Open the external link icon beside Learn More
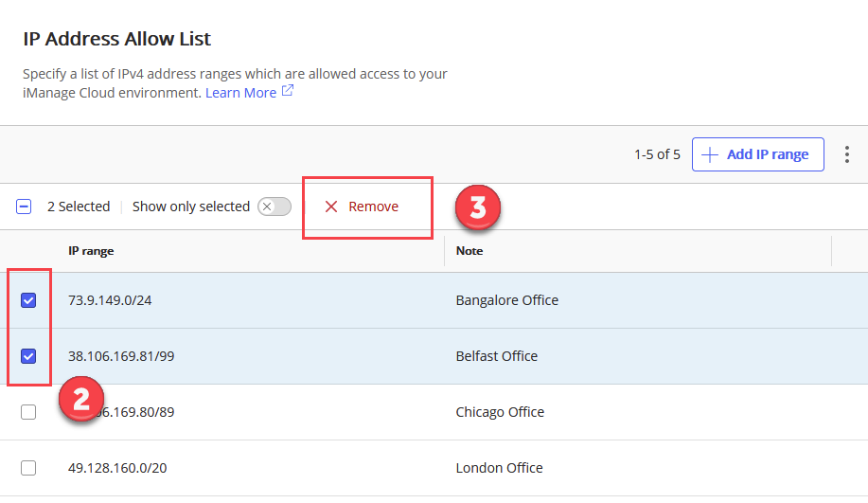 click(288, 92)
